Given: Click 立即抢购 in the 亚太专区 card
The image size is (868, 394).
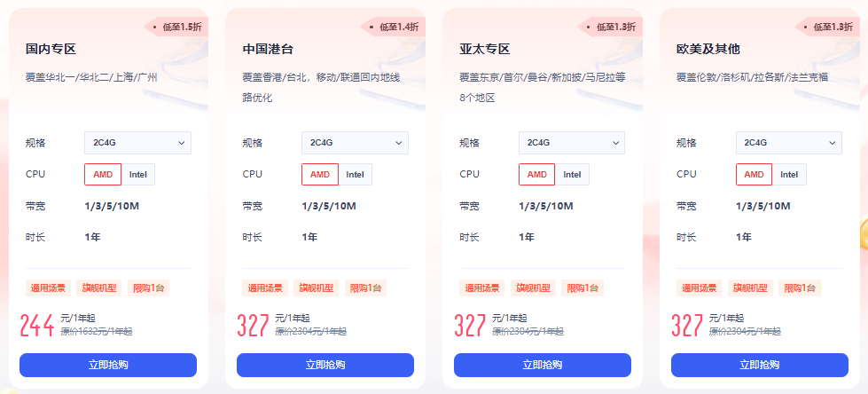Looking at the screenshot, I should 543,365.
